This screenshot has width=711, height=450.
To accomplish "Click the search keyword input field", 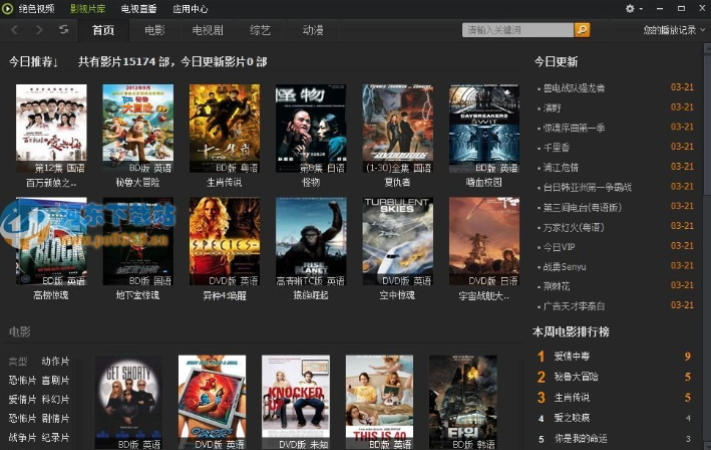I will click(x=518, y=30).
